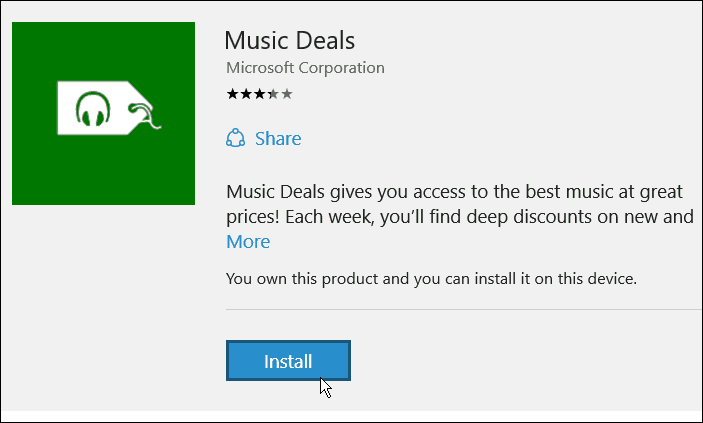Image resolution: width=703 pixels, height=423 pixels.
Task: Click the "best music at great" description line
Action: click(x=604, y=192)
